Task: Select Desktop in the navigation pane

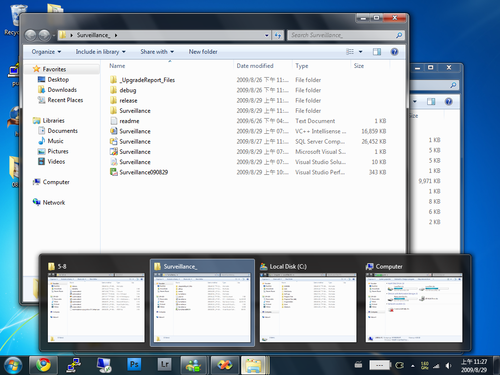Action: point(58,79)
